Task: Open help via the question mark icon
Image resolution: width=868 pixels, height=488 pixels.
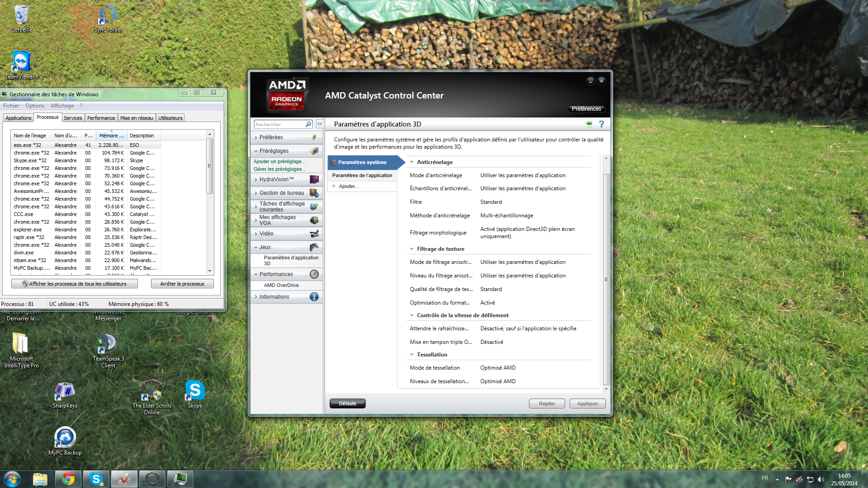Action: (601, 124)
